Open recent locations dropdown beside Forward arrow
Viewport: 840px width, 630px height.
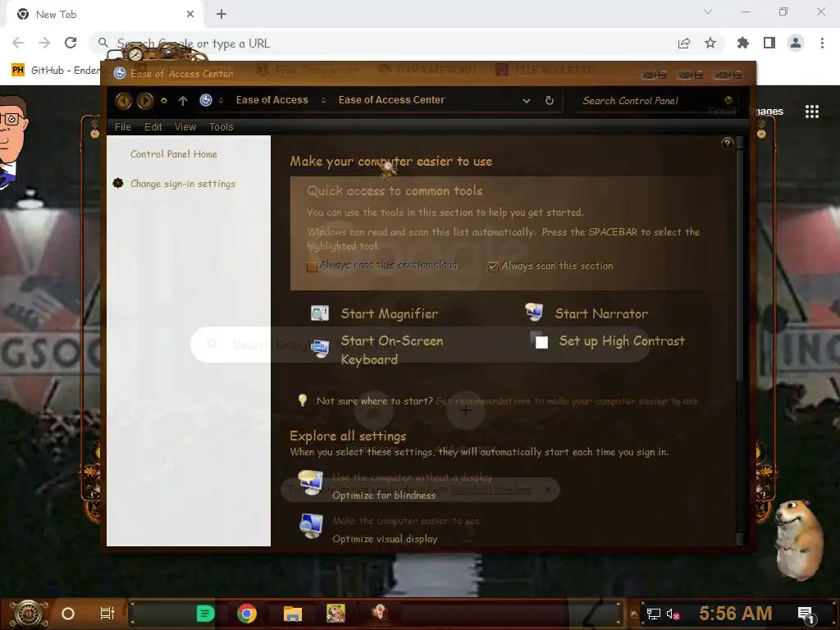click(x=164, y=100)
